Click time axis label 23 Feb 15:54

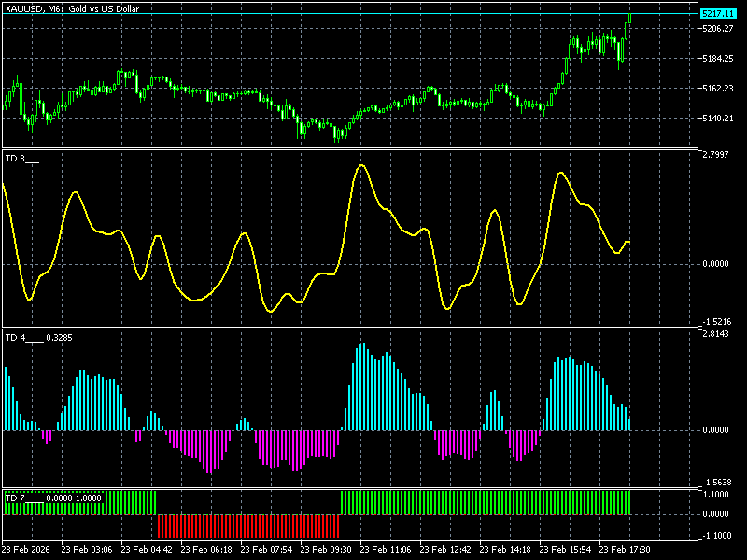pos(565,550)
